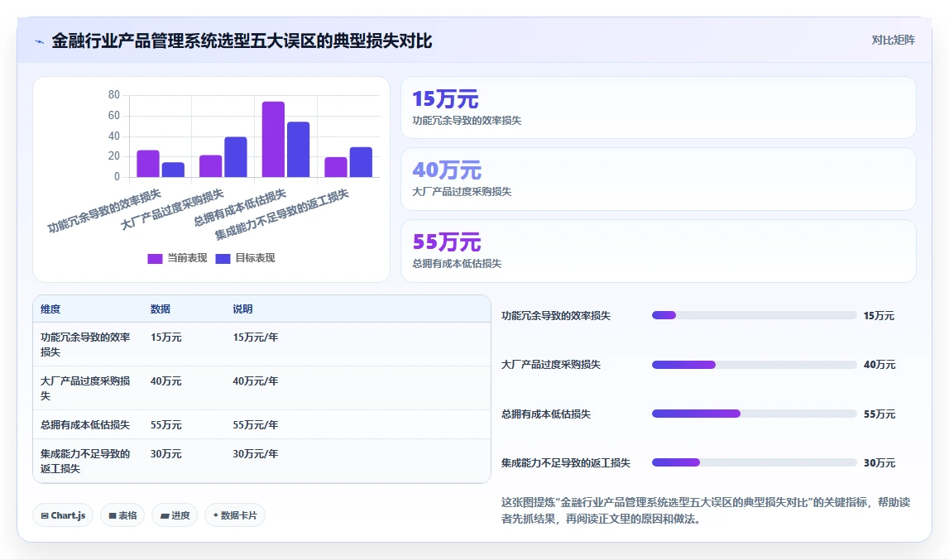The image size is (949, 560).
Task: Click the 55万元 headline value in the third card
Action: tap(447, 242)
